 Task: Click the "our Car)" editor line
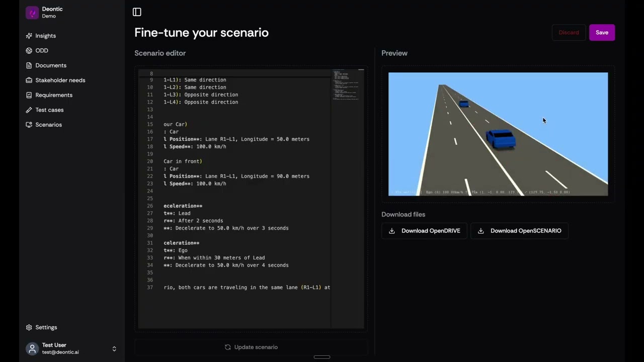point(175,124)
